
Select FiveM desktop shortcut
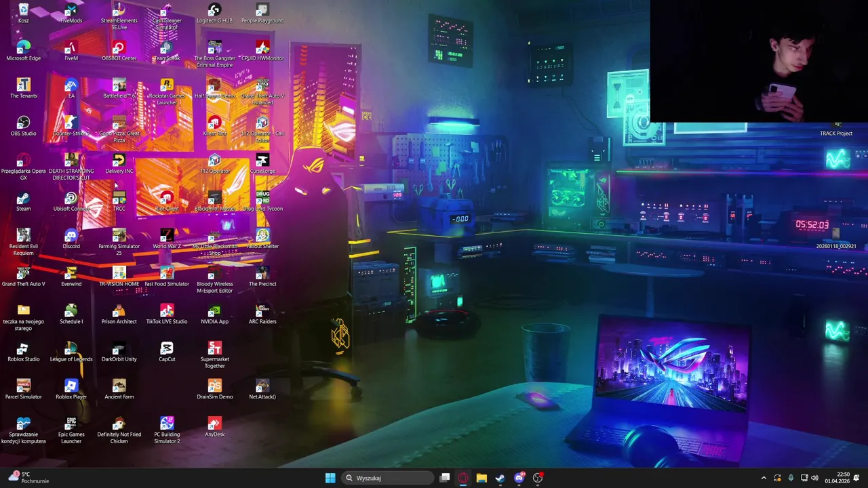71,51
